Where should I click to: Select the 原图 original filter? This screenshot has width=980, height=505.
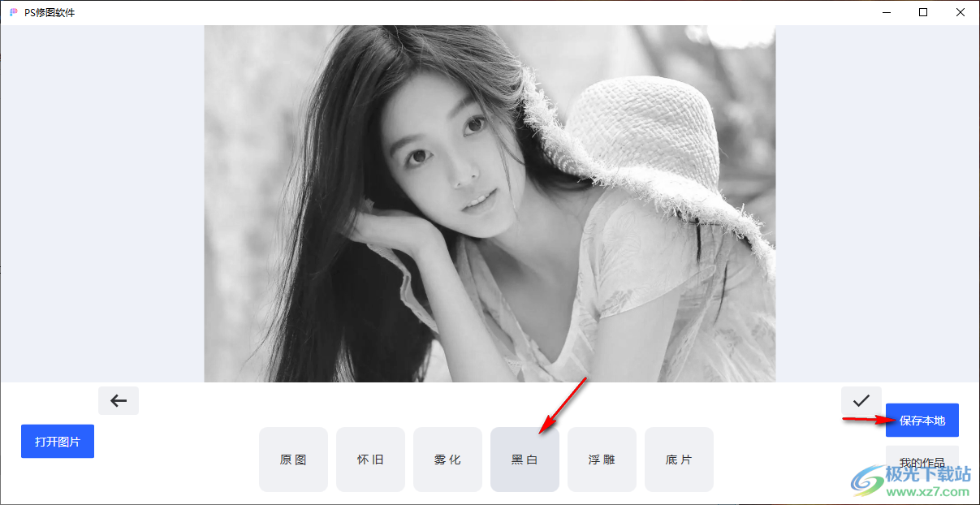[293, 460]
